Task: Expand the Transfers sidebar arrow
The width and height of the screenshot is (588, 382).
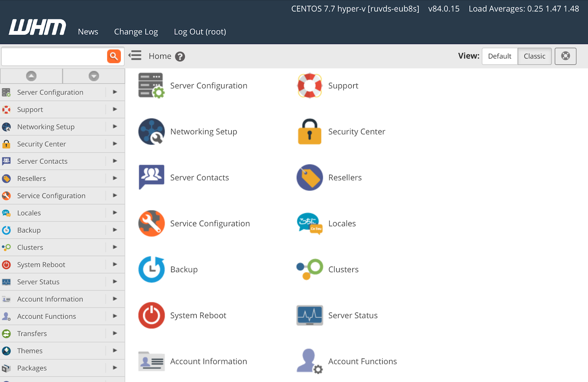Action: (115, 333)
